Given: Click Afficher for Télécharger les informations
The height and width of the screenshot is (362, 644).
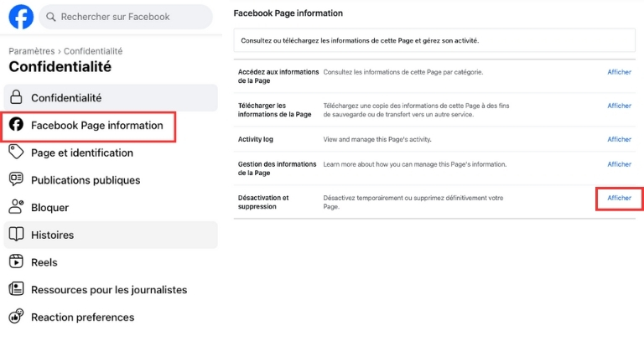Looking at the screenshot, I should (x=619, y=106).
